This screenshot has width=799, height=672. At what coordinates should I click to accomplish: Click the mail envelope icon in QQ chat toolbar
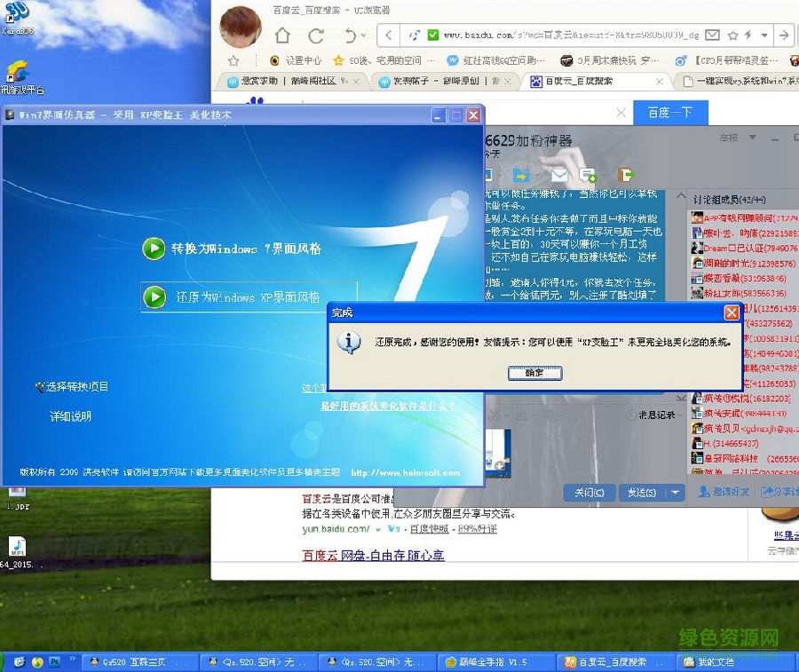[x=560, y=175]
